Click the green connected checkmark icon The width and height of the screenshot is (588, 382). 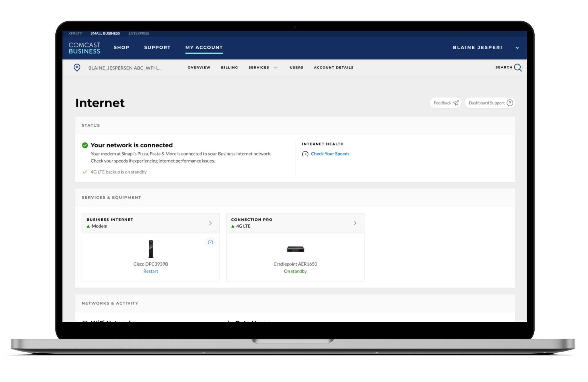[85, 145]
